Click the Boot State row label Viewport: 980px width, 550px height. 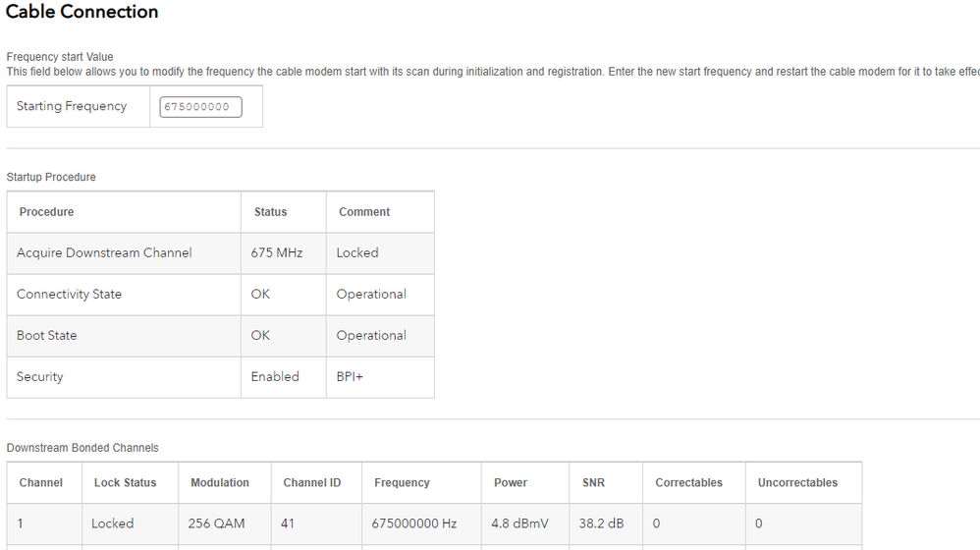pyautogui.click(x=46, y=335)
